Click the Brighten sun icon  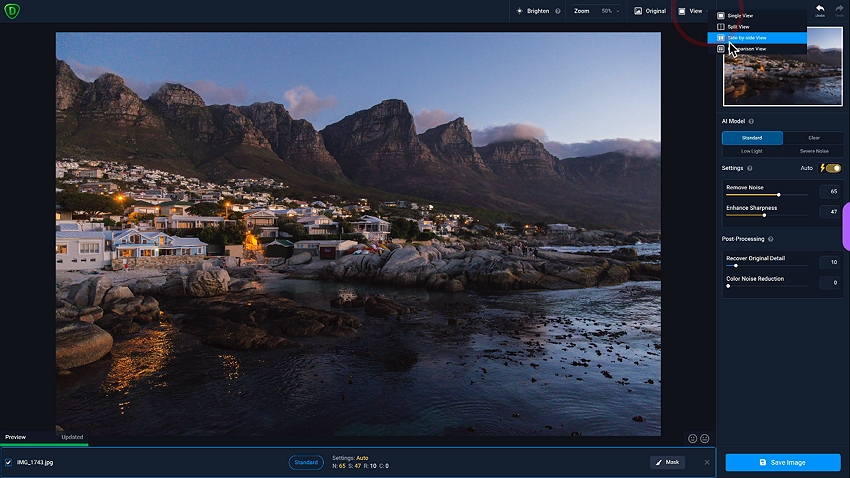point(519,11)
